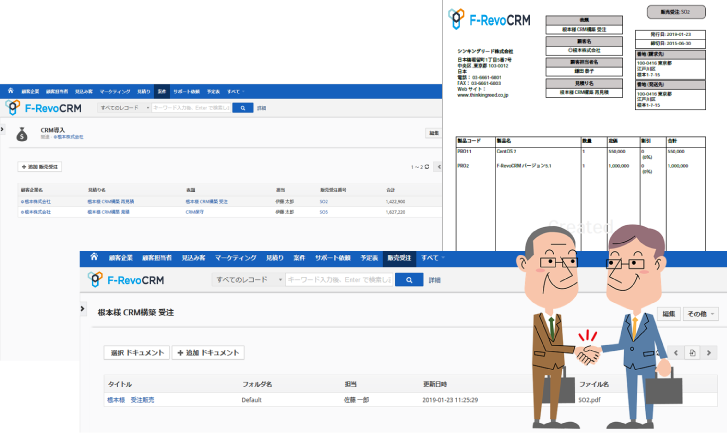Click the Default folder cell
This screenshot has height=448, width=727.
tap(252, 400)
